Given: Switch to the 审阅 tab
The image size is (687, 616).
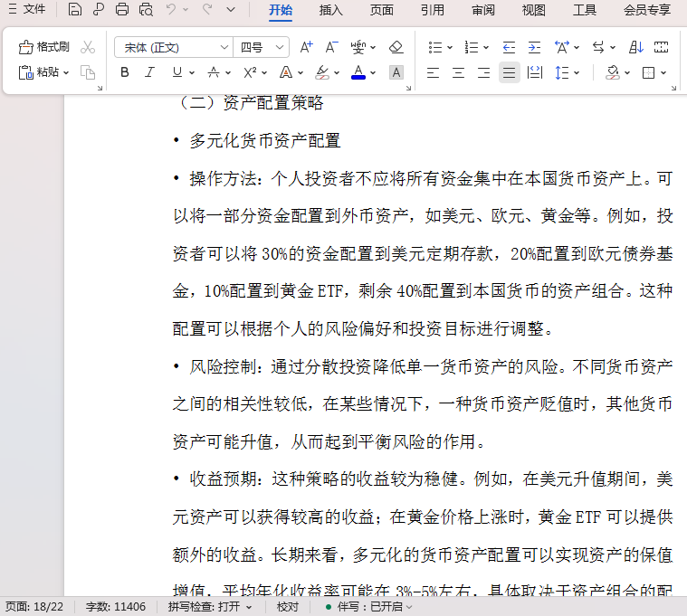Looking at the screenshot, I should (483, 10).
